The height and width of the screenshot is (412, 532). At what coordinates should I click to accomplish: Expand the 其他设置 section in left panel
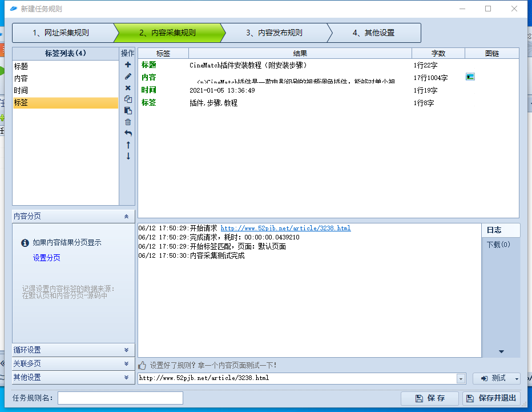click(126, 377)
